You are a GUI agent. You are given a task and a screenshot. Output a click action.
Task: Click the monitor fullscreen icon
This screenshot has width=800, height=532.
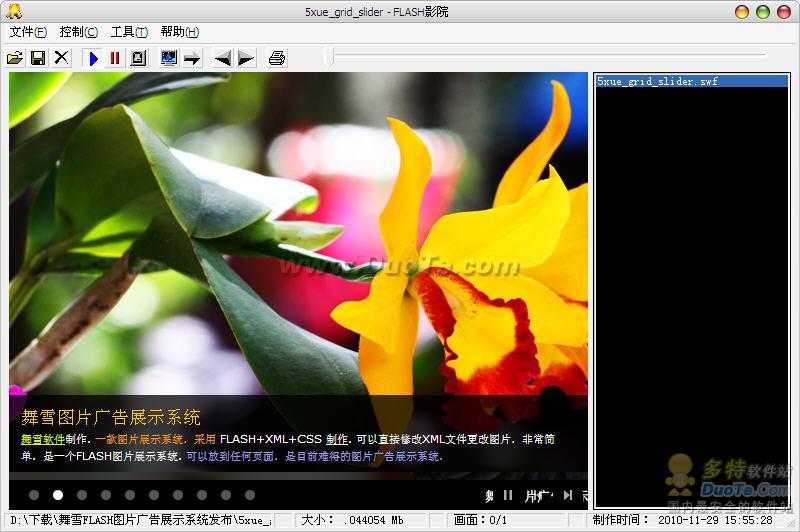coord(169,58)
